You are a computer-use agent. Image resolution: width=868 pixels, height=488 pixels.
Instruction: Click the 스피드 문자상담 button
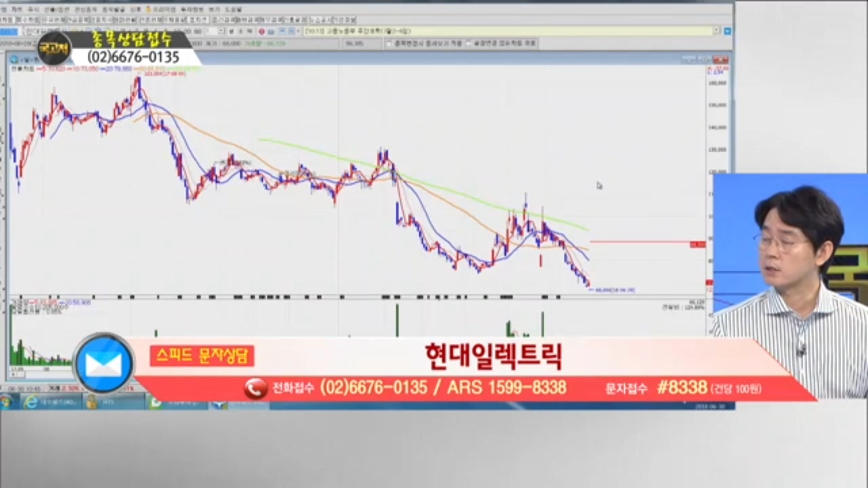click(202, 356)
